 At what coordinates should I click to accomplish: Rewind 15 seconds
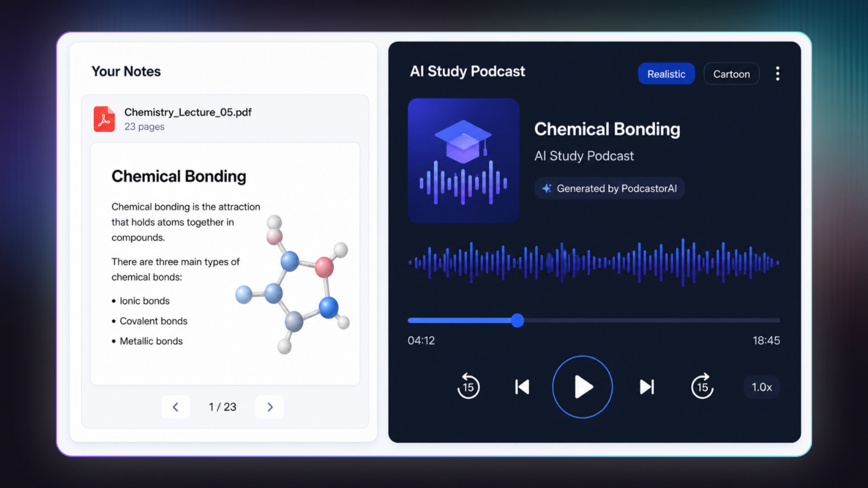pos(468,386)
